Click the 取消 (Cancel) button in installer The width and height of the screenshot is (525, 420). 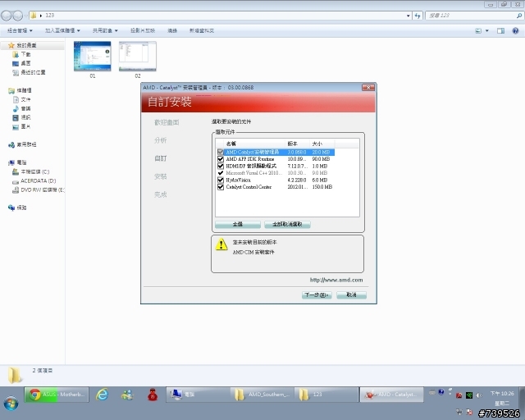point(351,295)
